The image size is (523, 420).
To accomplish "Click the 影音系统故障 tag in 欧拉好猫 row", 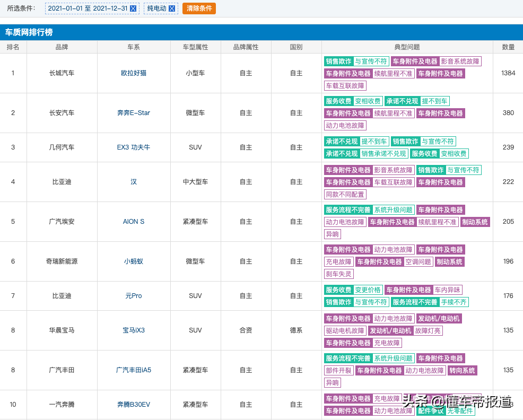I will point(460,62).
